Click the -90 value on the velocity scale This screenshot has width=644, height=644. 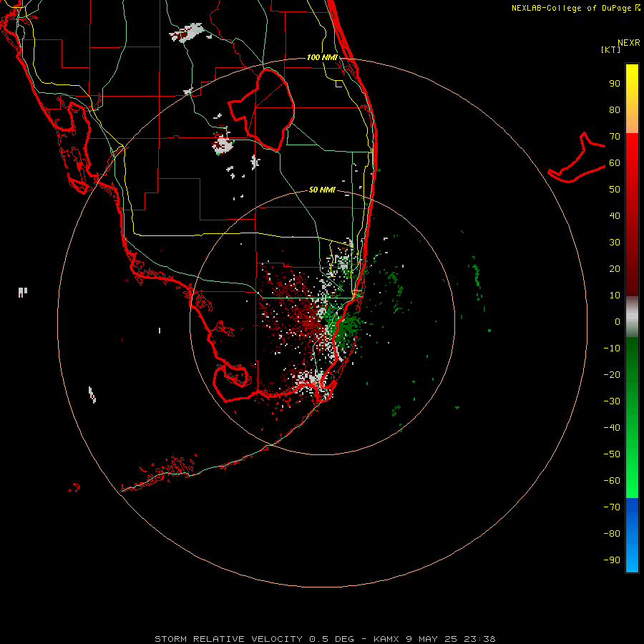coord(612,560)
